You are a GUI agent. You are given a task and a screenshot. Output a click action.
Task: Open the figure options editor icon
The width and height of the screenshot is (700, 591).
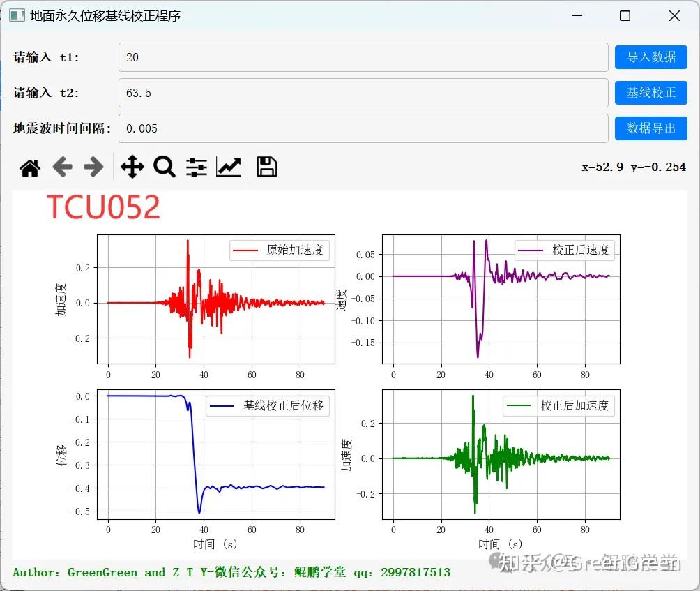click(x=229, y=167)
